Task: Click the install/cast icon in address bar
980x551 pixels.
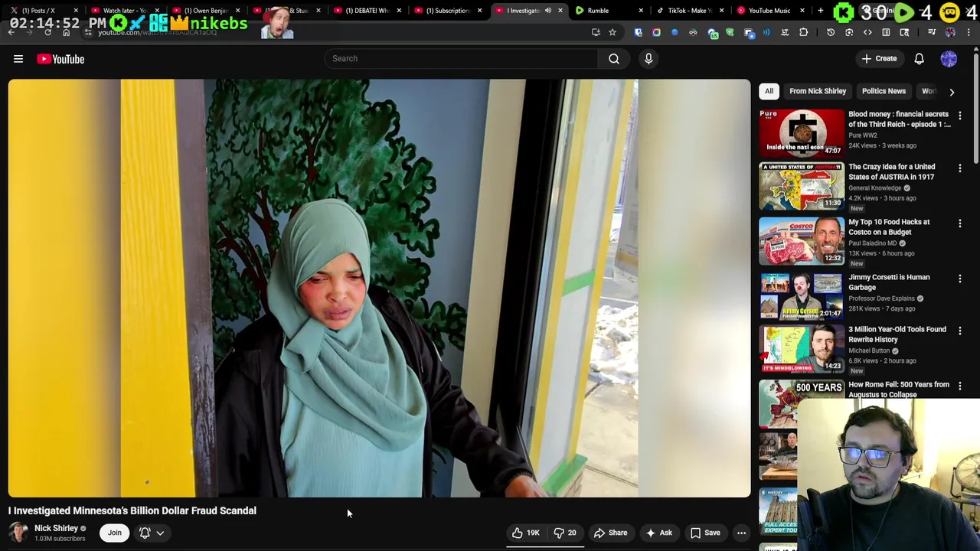Action: point(596,32)
